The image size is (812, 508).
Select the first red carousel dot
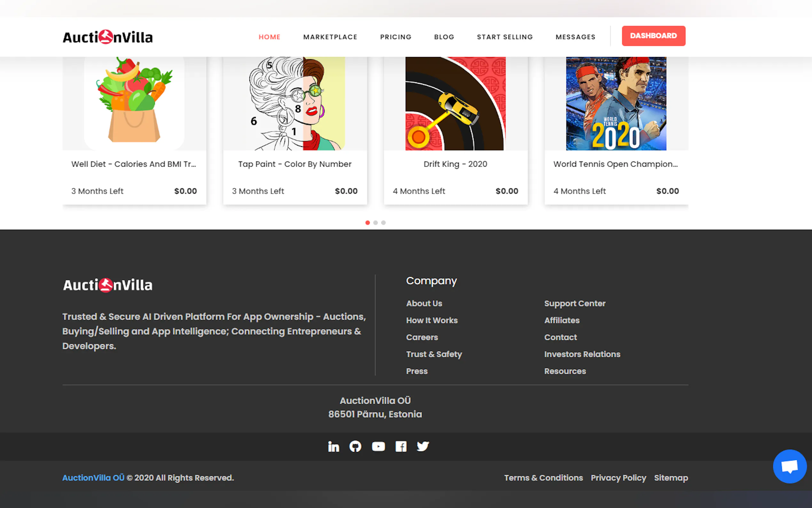pyautogui.click(x=368, y=223)
